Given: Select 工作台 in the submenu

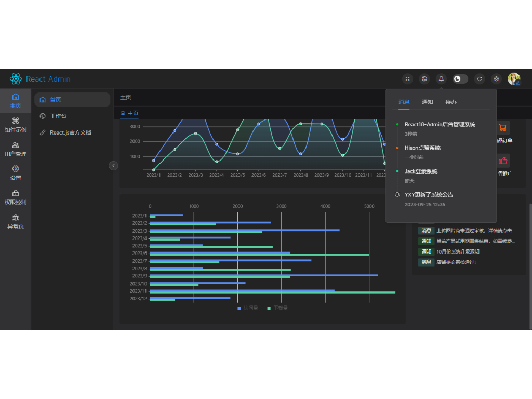Looking at the screenshot, I should pyautogui.click(x=58, y=116).
